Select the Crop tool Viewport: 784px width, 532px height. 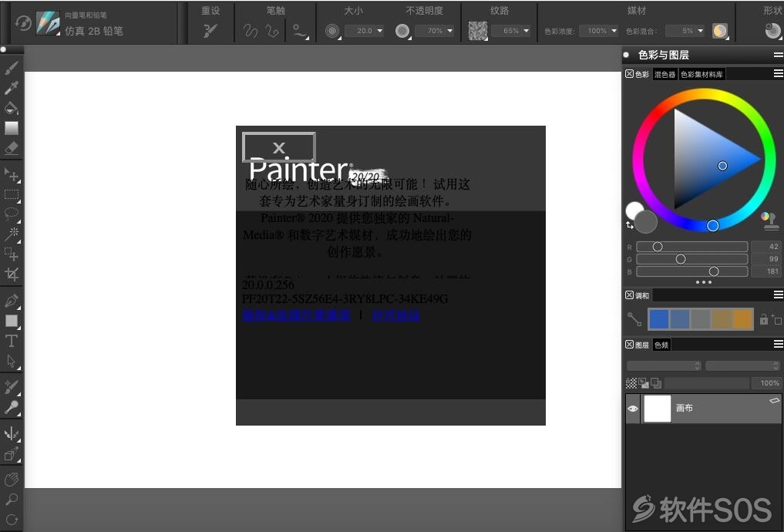click(x=11, y=274)
